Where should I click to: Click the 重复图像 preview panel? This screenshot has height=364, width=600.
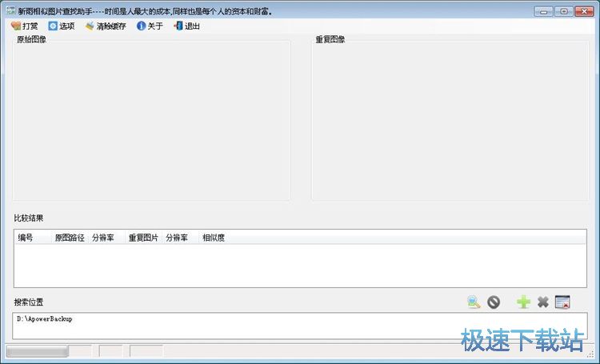(450, 121)
